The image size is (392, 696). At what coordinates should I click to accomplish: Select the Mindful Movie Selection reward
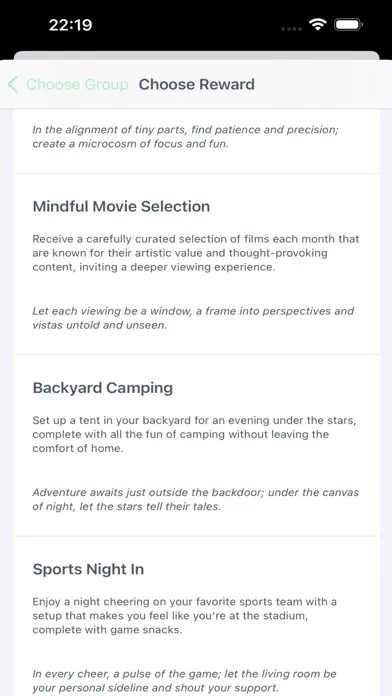[x=196, y=264]
